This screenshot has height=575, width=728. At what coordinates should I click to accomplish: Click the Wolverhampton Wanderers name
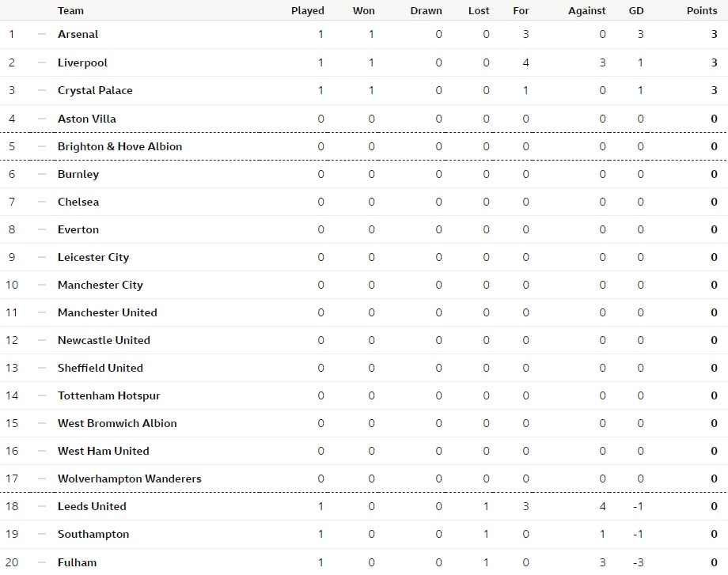(x=130, y=479)
